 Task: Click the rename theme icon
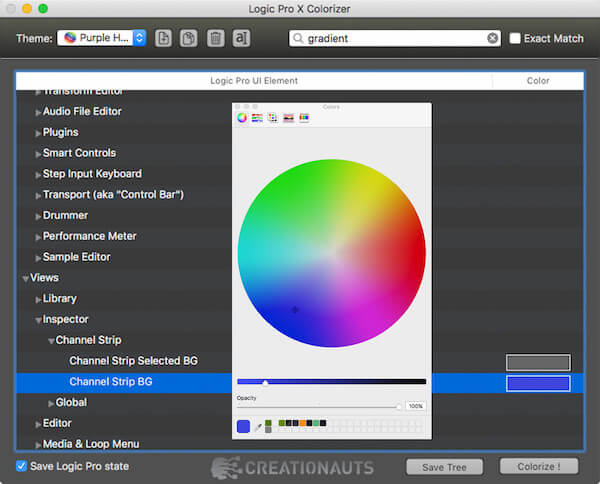pos(241,38)
